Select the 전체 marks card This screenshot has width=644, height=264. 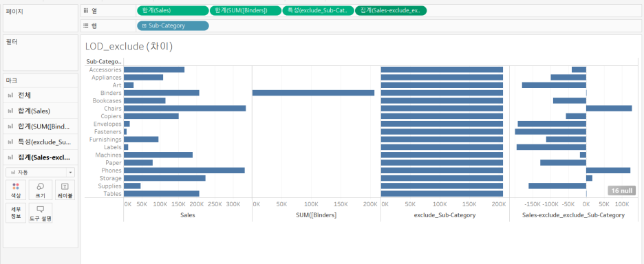point(40,96)
